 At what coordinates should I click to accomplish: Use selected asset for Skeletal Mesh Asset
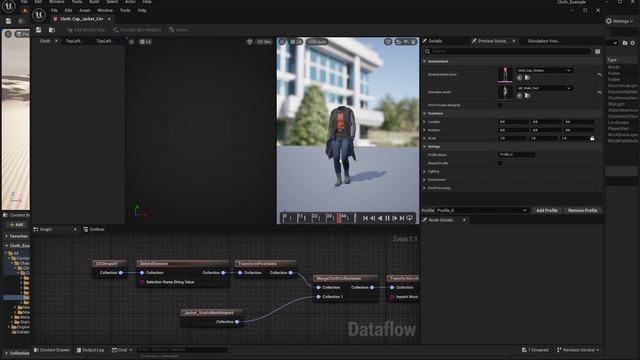coord(520,78)
